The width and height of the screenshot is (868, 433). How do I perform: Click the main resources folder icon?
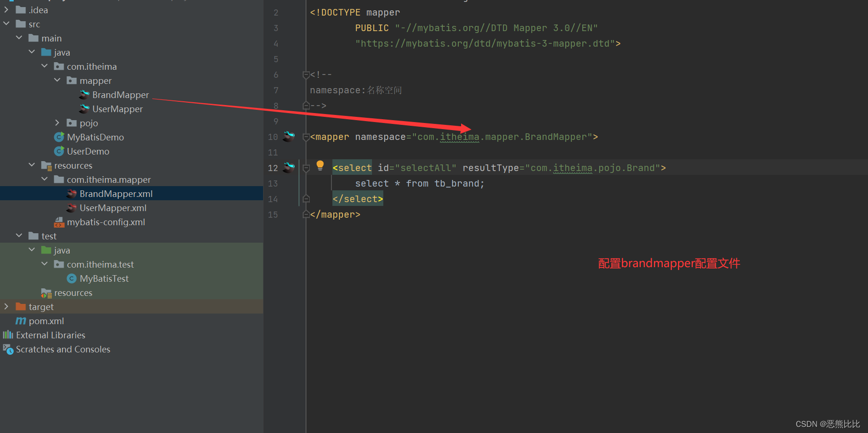click(46, 165)
